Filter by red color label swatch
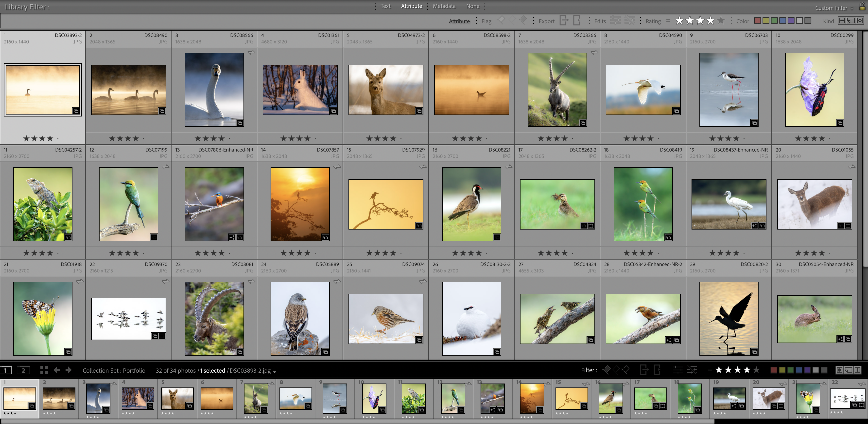868x424 pixels. click(x=758, y=21)
